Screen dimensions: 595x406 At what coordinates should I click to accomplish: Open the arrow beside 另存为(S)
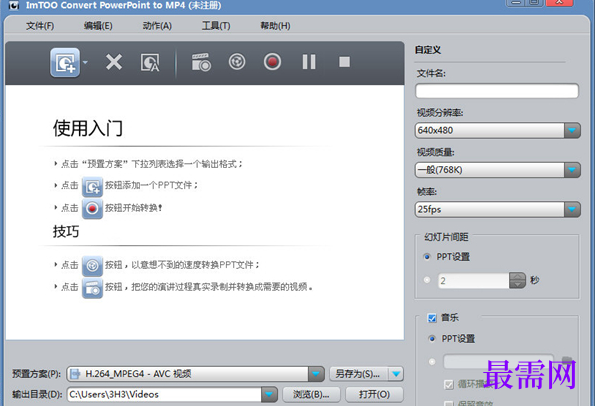tap(396, 374)
